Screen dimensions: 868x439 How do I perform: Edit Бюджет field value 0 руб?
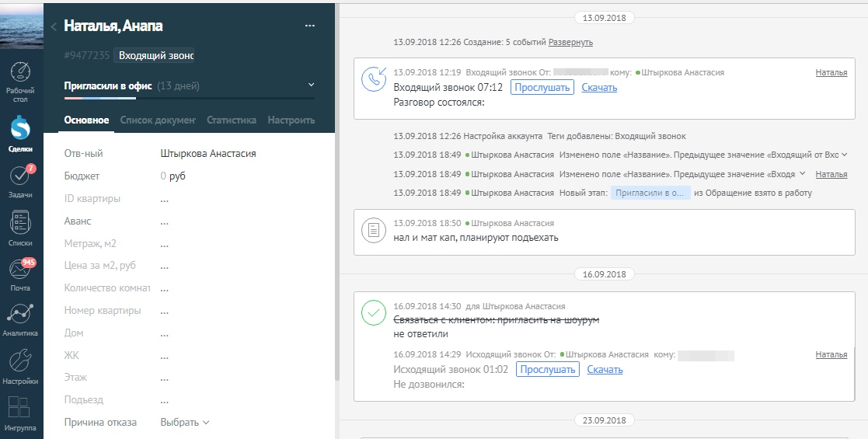(173, 176)
